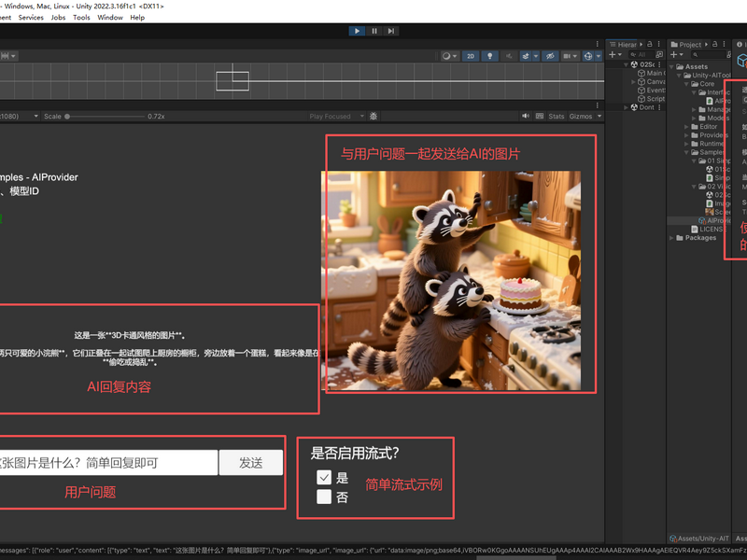Click the Step frame button
This screenshot has width=747, height=560.
click(391, 31)
